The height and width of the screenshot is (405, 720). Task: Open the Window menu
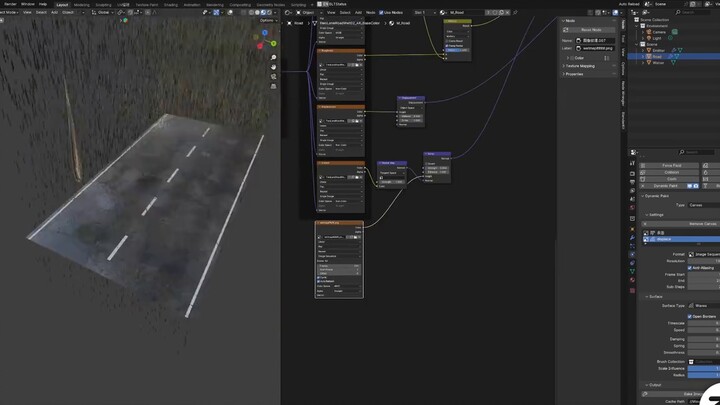pos(27,4)
